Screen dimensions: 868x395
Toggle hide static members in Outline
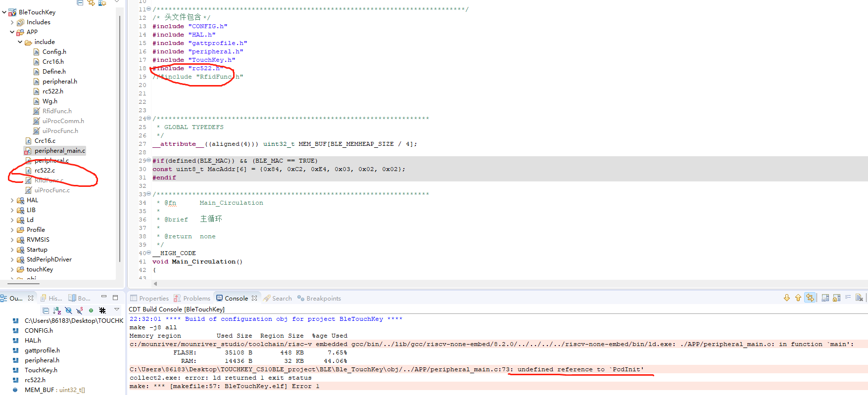click(x=80, y=310)
